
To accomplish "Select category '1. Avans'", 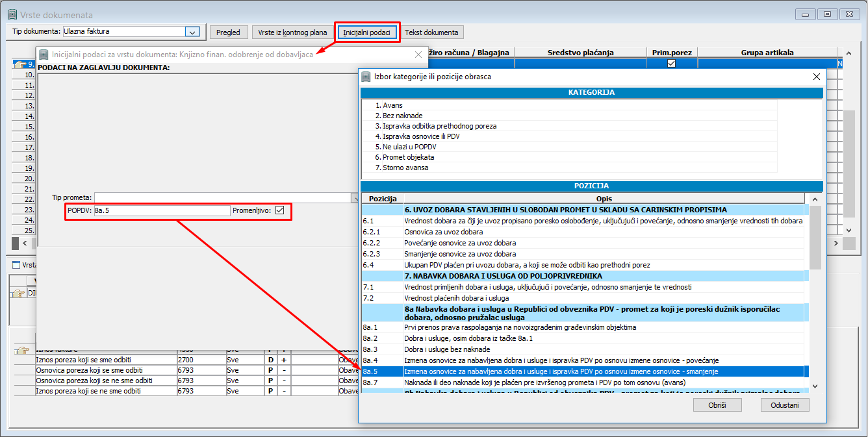I will pos(392,105).
